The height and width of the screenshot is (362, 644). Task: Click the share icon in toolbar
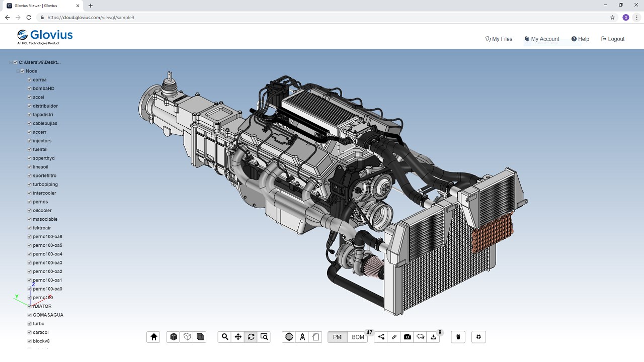coord(381,337)
